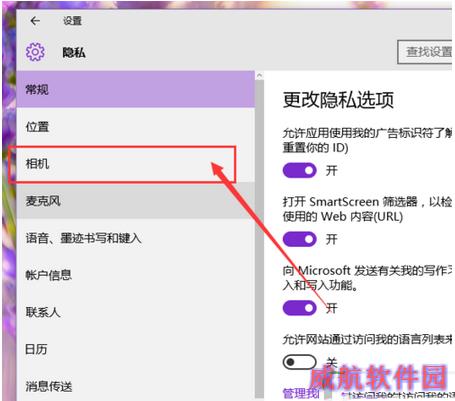Select 帐户信息 from the list
Viewport: 455px width, 401px height.
(x=136, y=275)
